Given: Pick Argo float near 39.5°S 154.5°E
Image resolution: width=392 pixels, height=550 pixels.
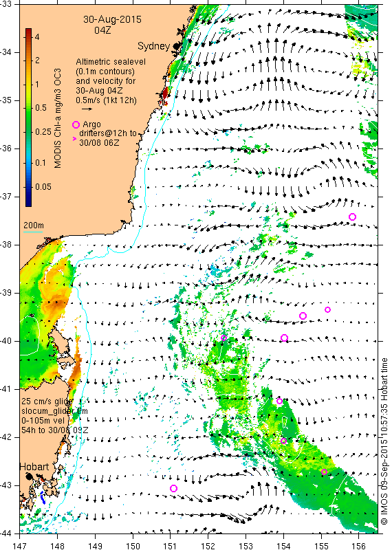Looking at the screenshot, I should (x=303, y=316).
